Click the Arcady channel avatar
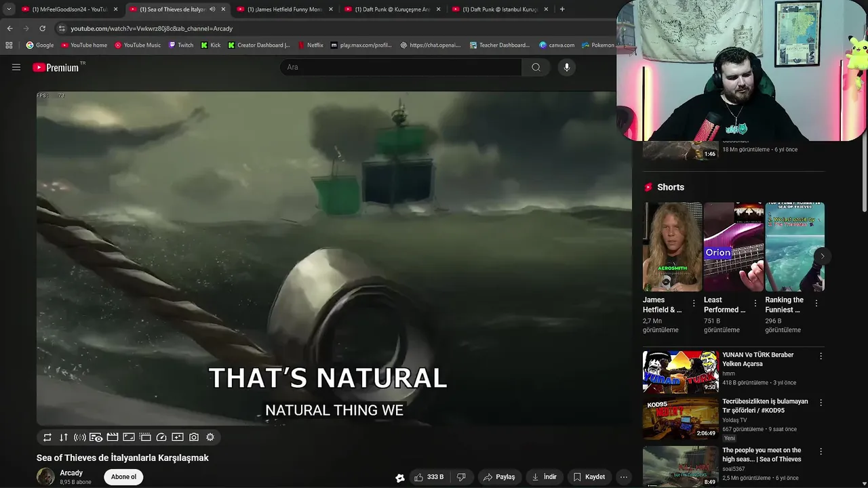868x488 pixels. coord(45,476)
